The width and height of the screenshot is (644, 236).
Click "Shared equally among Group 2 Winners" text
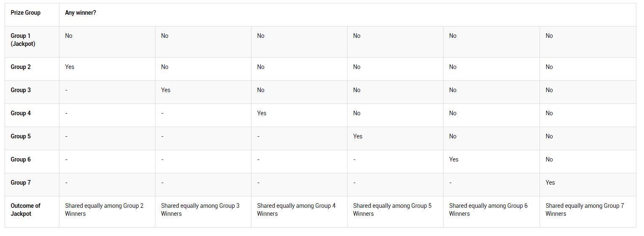(104, 209)
